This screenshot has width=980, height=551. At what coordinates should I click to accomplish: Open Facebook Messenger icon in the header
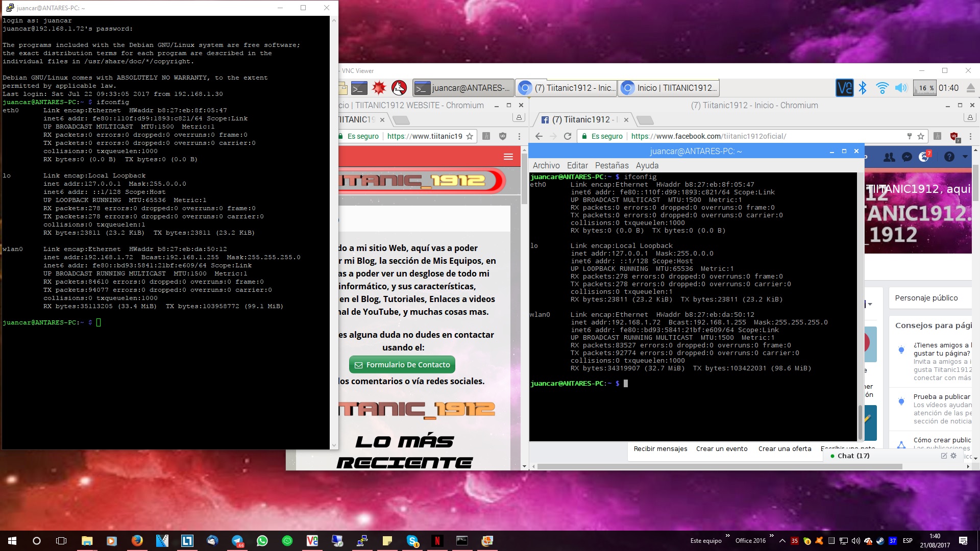[x=906, y=157]
